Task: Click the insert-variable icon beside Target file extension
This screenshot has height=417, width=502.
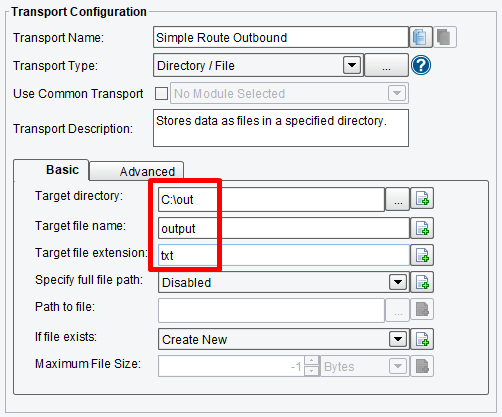Action: coord(422,255)
